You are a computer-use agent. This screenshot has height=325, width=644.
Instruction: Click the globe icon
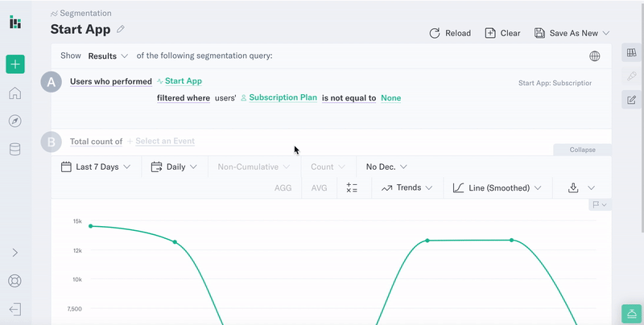coord(595,56)
